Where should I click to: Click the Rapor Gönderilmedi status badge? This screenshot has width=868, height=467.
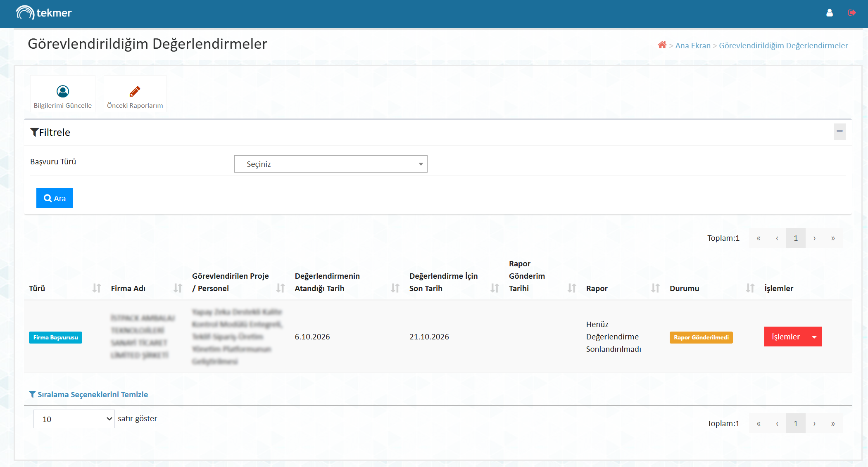(701, 337)
